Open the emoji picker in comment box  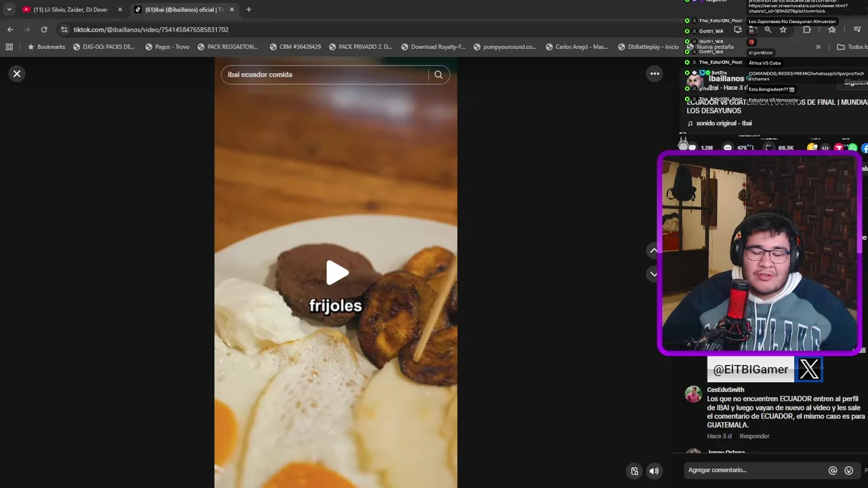[848, 470]
